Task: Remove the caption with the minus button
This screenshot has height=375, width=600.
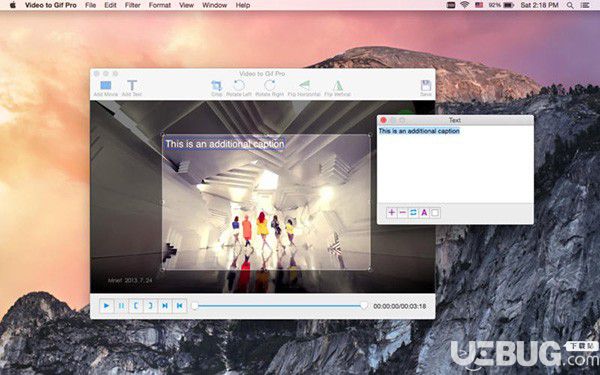Action: 403,213
